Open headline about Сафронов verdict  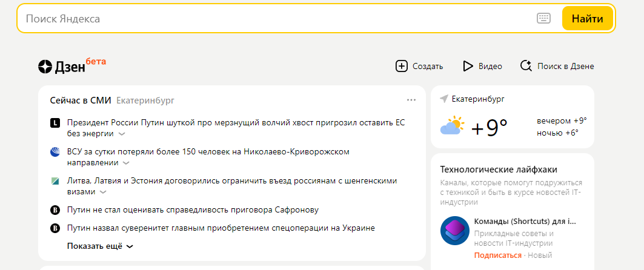click(193, 210)
